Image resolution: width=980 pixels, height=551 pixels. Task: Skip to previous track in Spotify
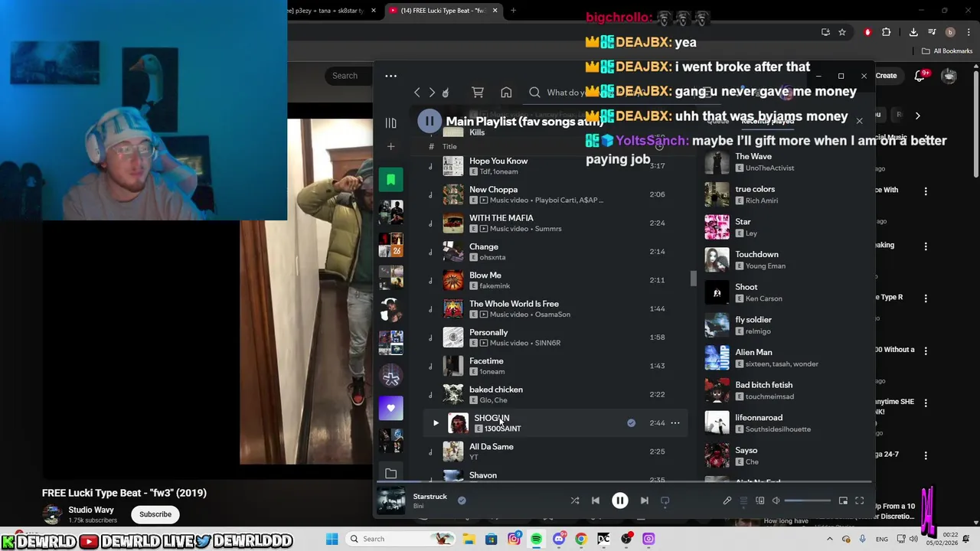pos(596,500)
